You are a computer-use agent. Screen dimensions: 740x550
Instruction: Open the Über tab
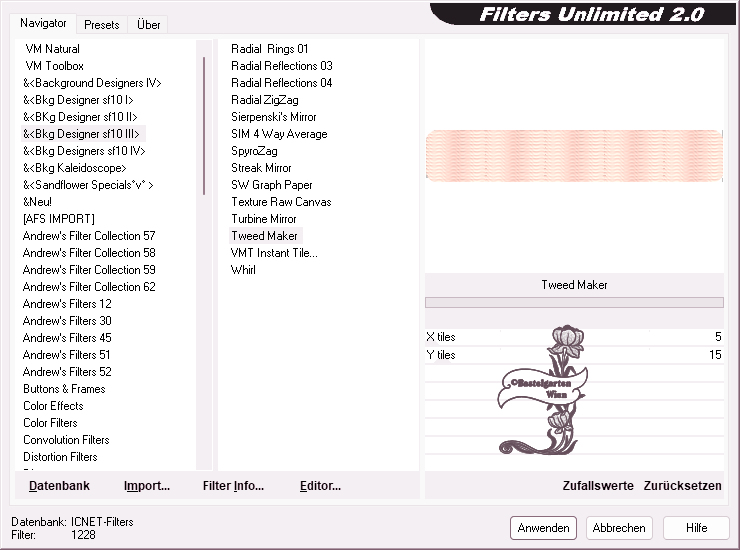click(148, 25)
